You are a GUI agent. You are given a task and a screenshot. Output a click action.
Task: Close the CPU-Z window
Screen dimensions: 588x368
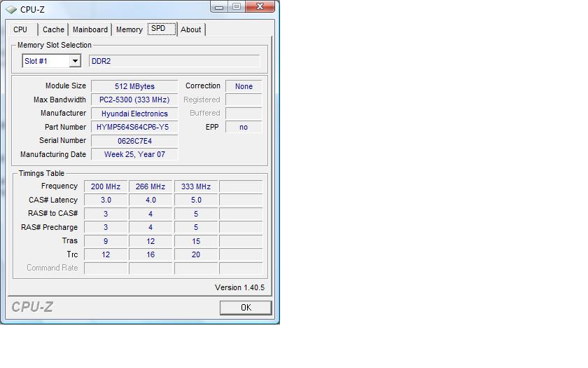(260, 6)
